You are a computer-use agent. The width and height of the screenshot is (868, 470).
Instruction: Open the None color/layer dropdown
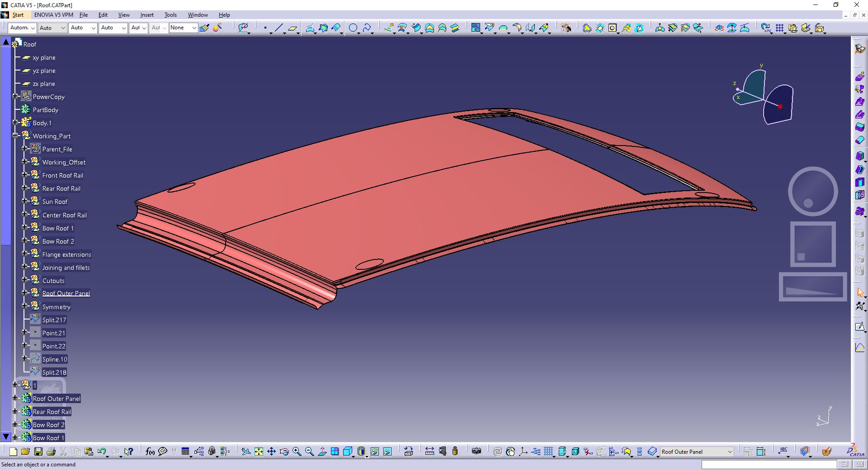(183, 28)
